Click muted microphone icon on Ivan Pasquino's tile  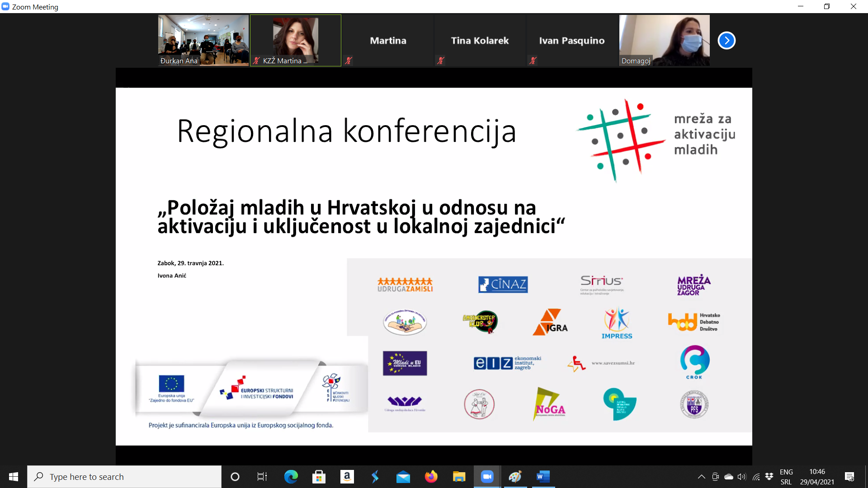[x=533, y=60]
